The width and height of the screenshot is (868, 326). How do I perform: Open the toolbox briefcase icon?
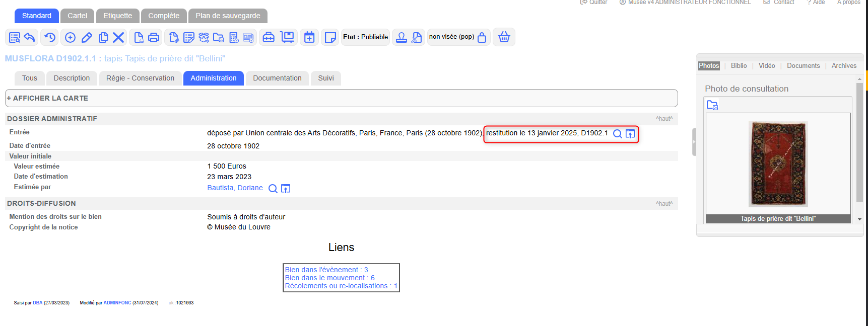pyautogui.click(x=269, y=37)
